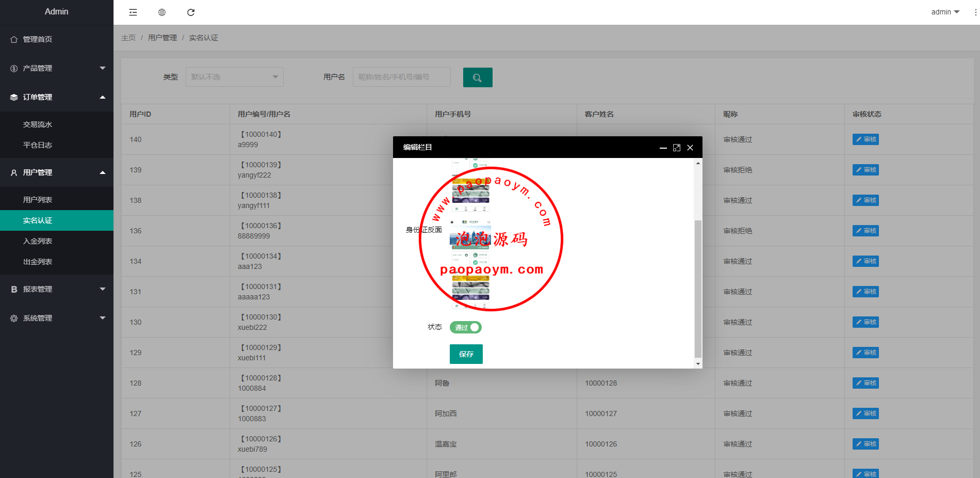Toggle the 通过 status switch

[x=465, y=327]
